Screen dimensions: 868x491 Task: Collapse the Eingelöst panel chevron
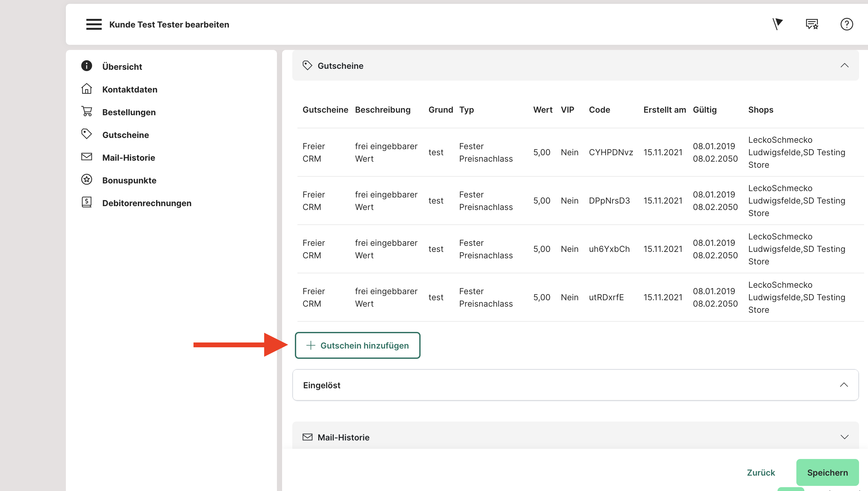pyautogui.click(x=843, y=385)
